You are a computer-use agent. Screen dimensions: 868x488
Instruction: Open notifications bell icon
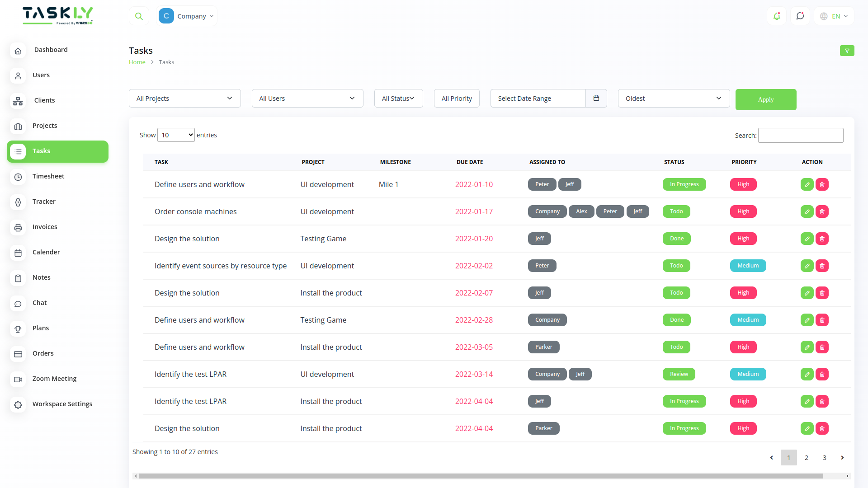[777, 16]
